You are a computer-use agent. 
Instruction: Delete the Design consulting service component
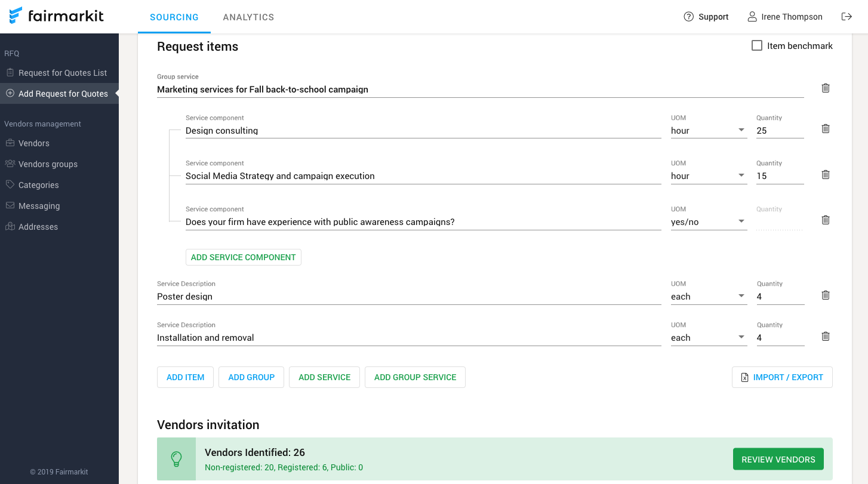(826, 129)
